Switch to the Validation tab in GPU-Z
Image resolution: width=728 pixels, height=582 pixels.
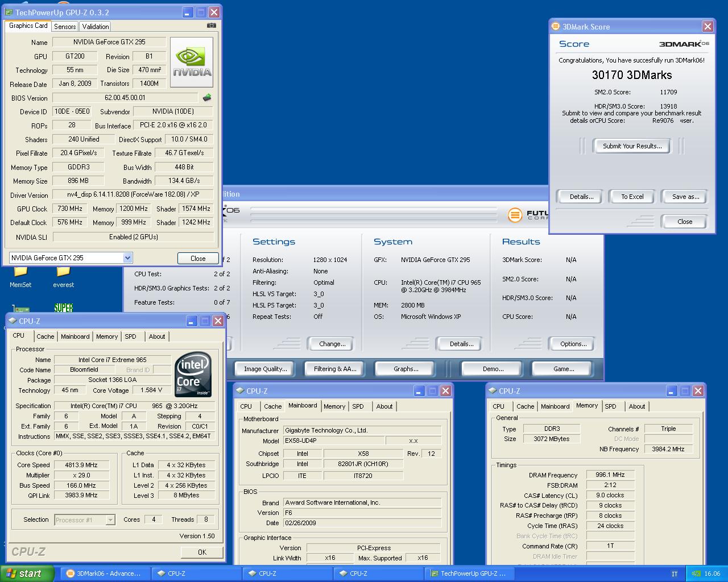96,27
